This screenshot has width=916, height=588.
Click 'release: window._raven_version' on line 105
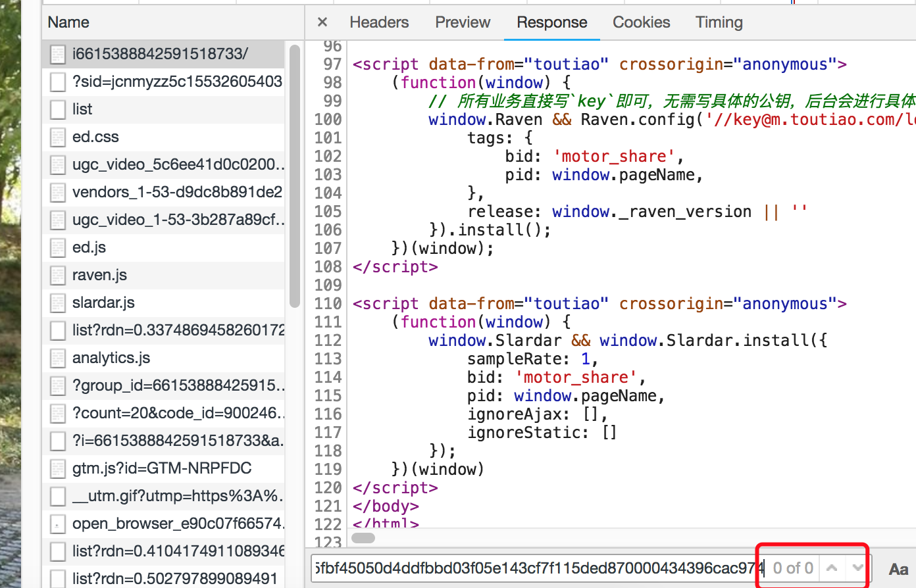point(610,212)
